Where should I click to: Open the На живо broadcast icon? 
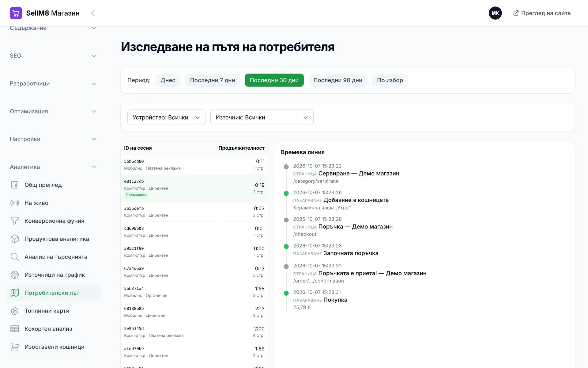pyautogui.click(x=15, y=203)
